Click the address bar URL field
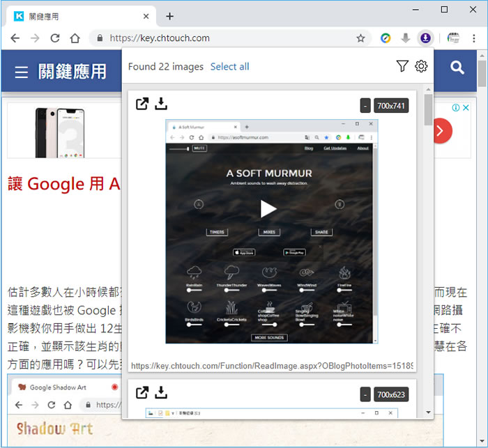The width and height of the screenshot is (488, 448). coord(230,38)
